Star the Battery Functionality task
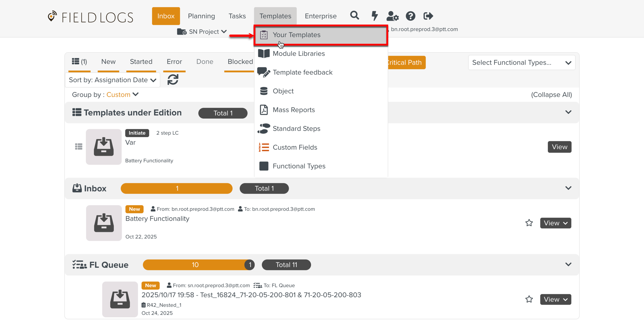This screenshot has height=326, width=644. 529,223
